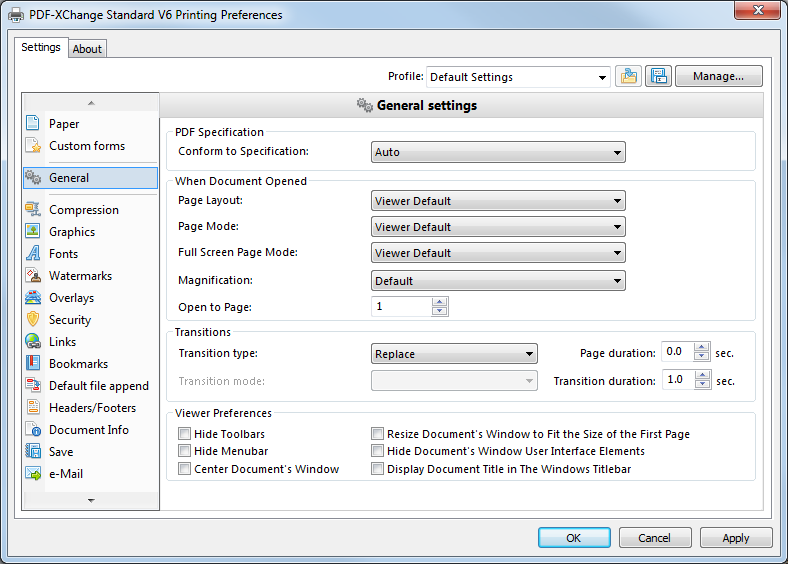Select the Security shield icon
Image resolution: width=788 pixels, height=564 pixels.
click(33, 319)
